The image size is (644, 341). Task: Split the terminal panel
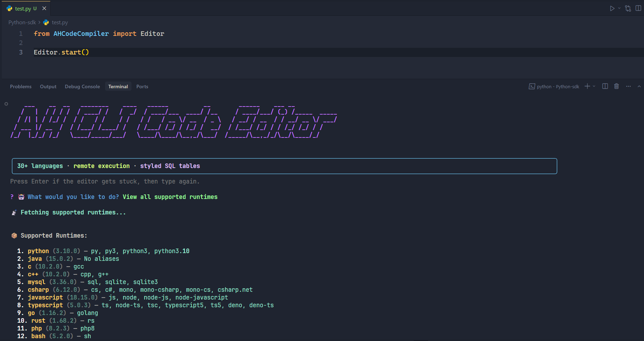(605, 86)
